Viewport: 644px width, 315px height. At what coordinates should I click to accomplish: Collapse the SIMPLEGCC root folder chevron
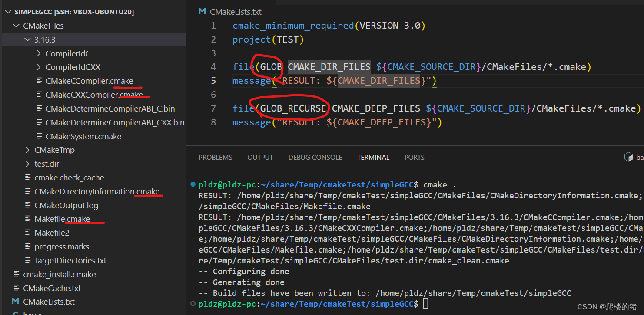8,12
